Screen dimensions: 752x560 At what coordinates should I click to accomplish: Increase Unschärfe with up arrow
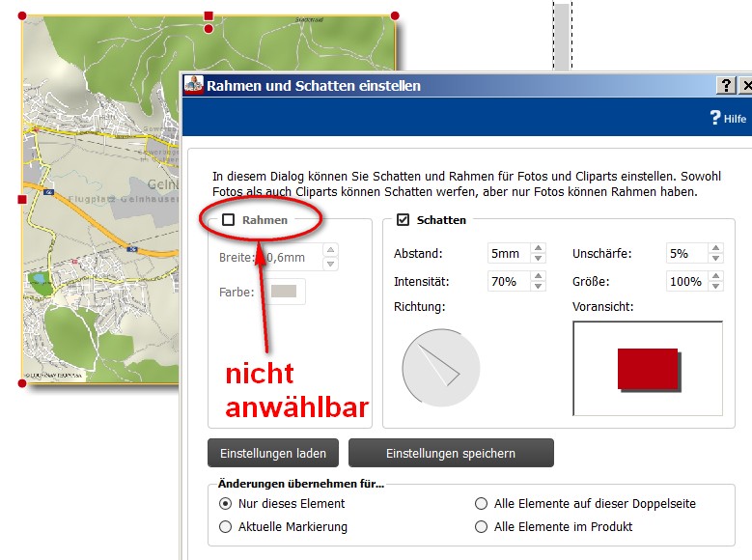click(x=715, y=248)
